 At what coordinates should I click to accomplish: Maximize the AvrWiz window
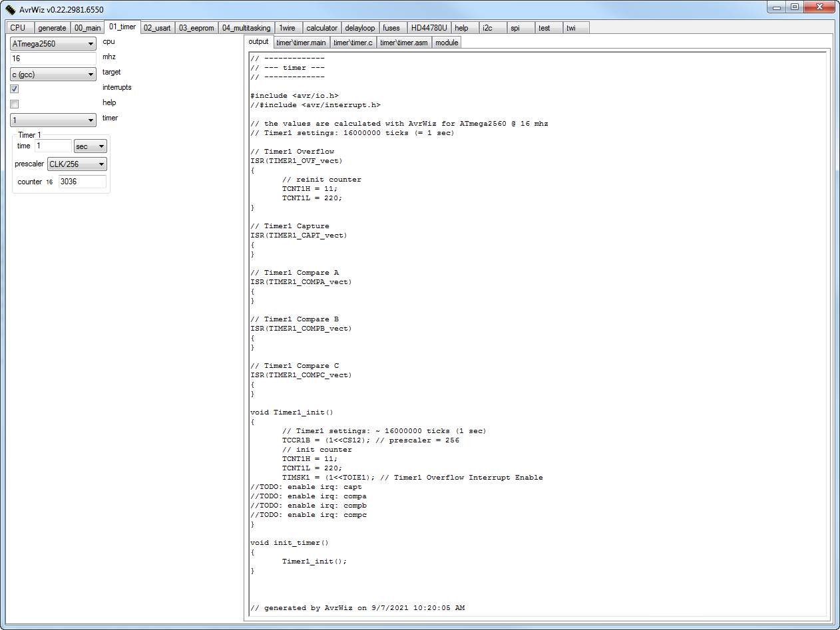click(794, 7)
